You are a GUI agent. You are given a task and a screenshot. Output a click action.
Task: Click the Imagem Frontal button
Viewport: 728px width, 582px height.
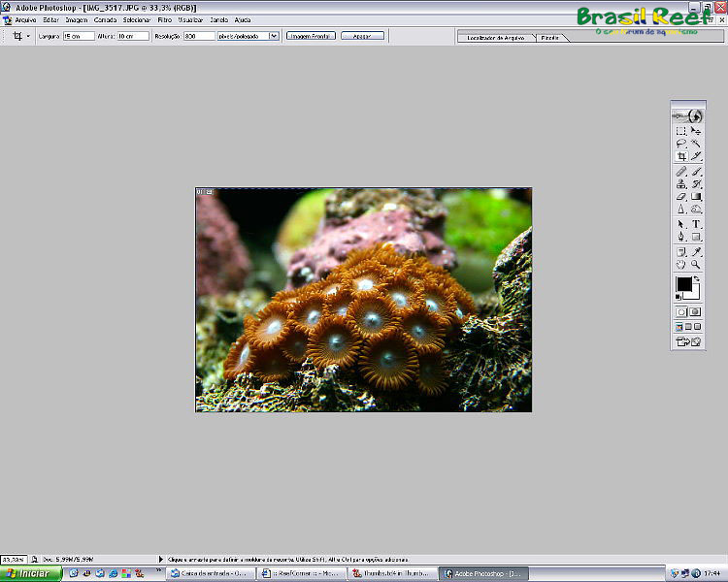coord(310,36)
